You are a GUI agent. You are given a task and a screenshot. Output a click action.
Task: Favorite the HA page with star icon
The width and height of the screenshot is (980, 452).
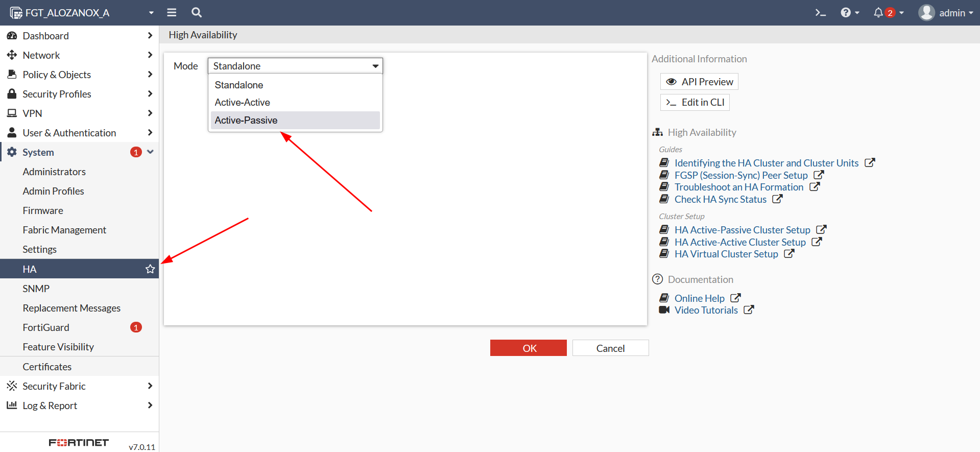[150, 269]
